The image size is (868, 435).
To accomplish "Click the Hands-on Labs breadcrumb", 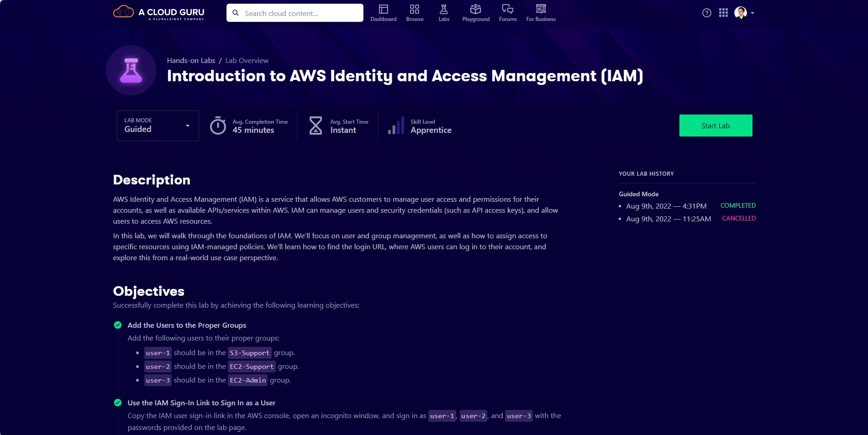I will coord(191,60).
